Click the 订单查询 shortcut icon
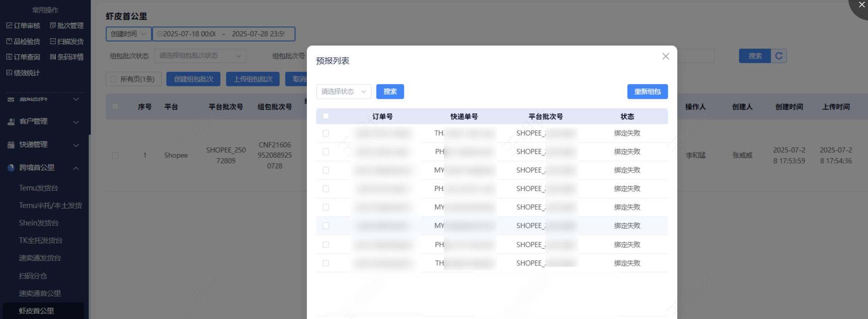868x319 pixels. pos(9,57)
